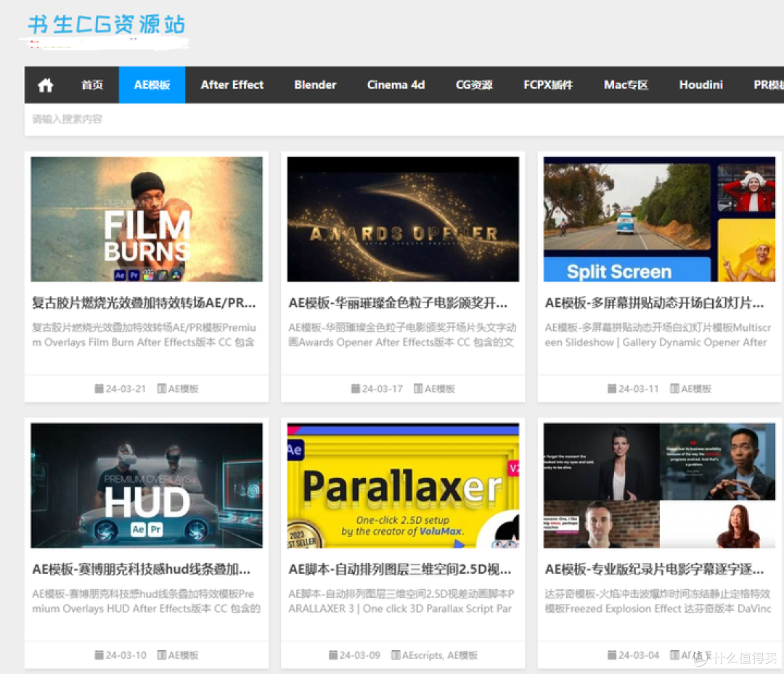Image resolution: width=784 pixels, height=674 pixels.
Task: Click calendar icon beside 24-03-17
Action: 356,388
